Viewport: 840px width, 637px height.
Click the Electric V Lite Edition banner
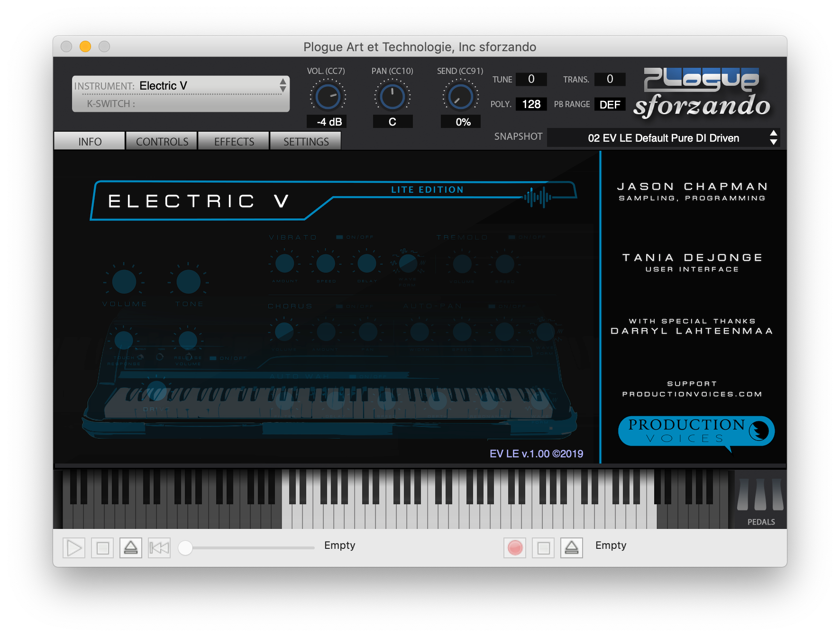pyautogui.click(x=333, y=200)
